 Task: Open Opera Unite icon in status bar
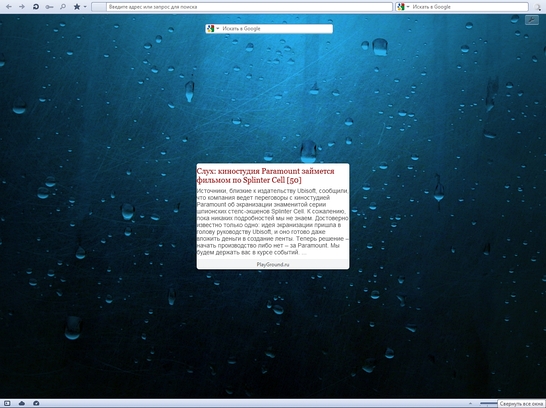click(x=36, y=403)
